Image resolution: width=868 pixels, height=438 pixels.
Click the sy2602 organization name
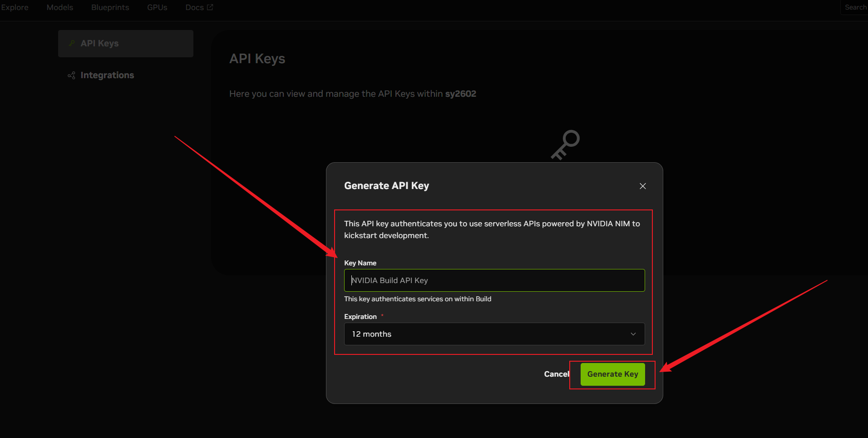pos(460,94)
